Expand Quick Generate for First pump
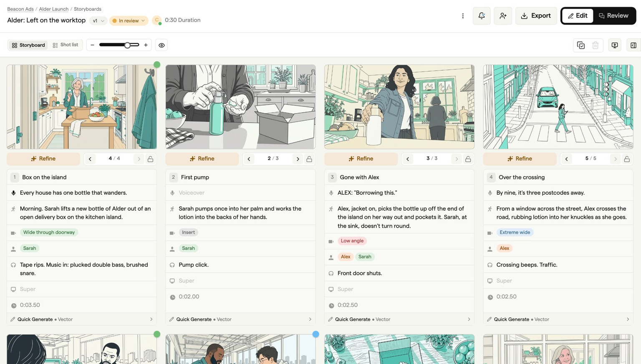The height and width of the screenshot is (364, 641). [240, 319]
